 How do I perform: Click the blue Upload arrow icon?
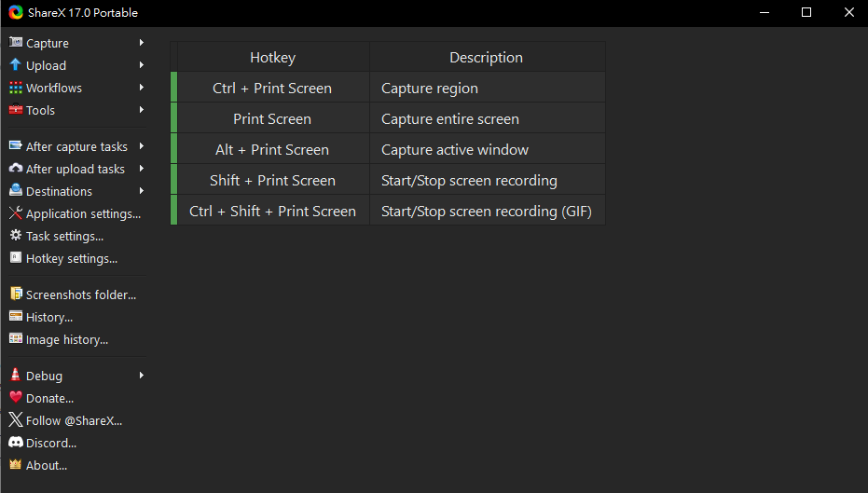[x=16, y=65]
